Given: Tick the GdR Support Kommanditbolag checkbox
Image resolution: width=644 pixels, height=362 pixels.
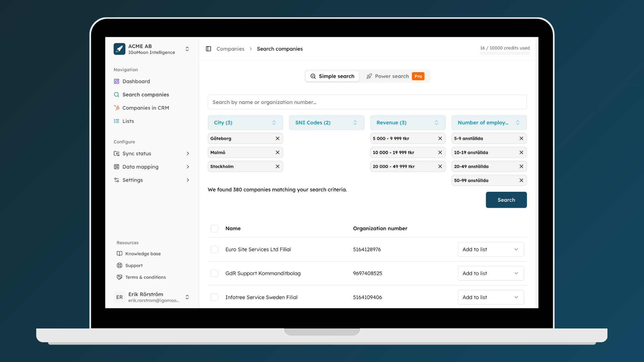Looking at the screenshot, I should point(214,274).
